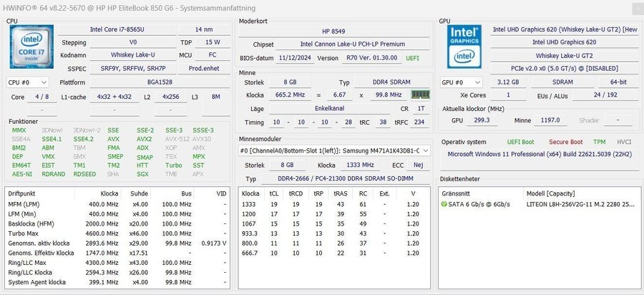Click the MCU value FC

tap(213, 54)
